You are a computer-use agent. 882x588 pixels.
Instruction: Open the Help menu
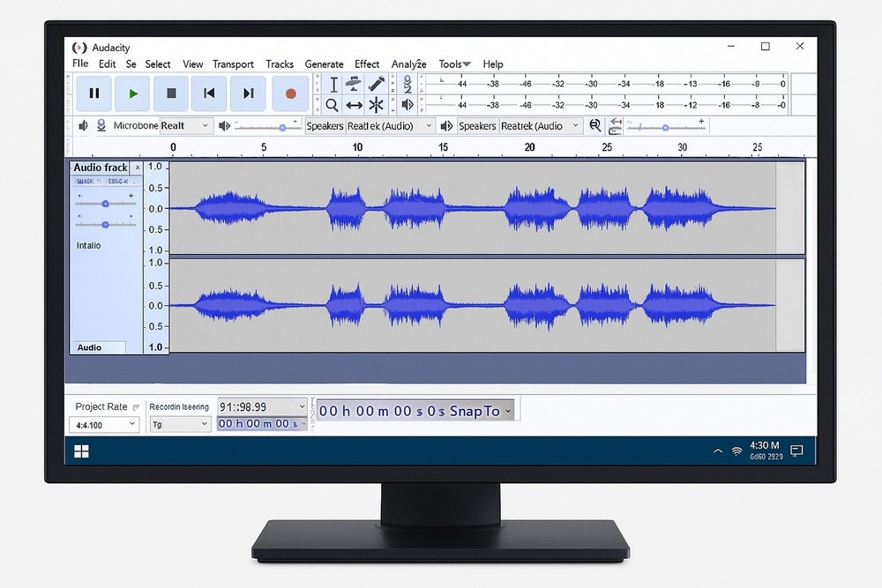click(x=493, y=64)
